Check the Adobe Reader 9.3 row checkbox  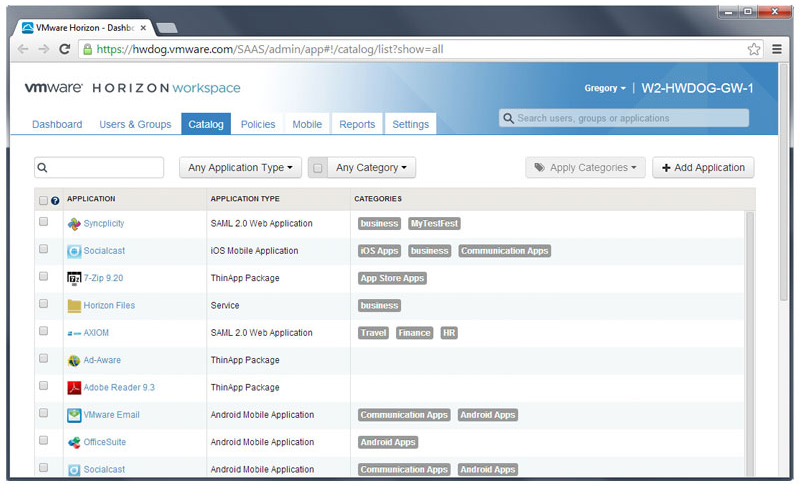[43, 385]
